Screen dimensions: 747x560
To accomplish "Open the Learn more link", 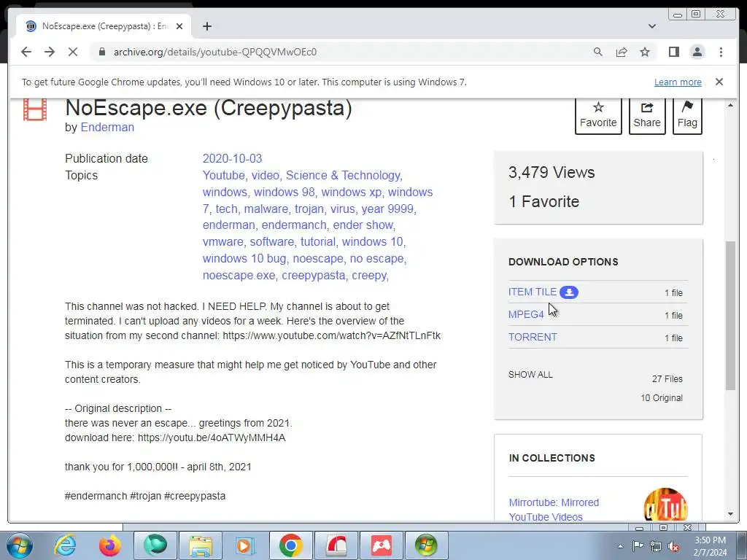I will click(x=678, y=82).
